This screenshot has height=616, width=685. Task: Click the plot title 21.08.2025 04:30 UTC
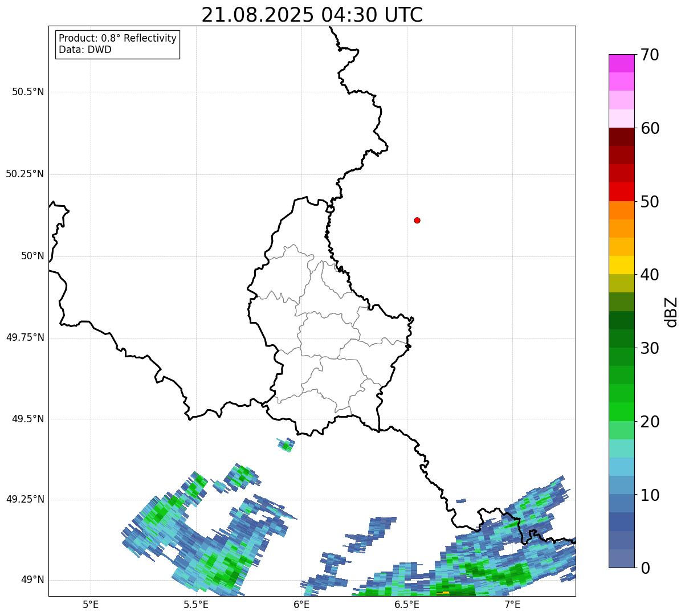coord(312,14)
